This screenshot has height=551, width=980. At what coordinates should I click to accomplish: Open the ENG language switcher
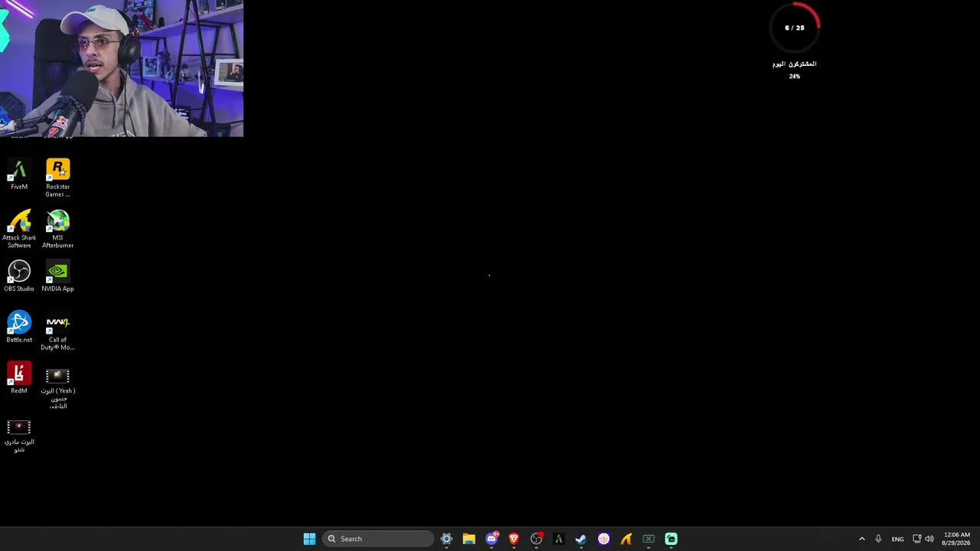(897, 539)
